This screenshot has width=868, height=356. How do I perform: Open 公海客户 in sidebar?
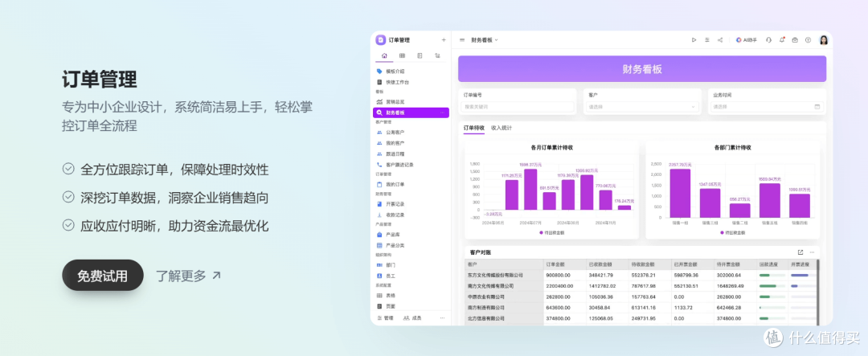click(411, 133)
